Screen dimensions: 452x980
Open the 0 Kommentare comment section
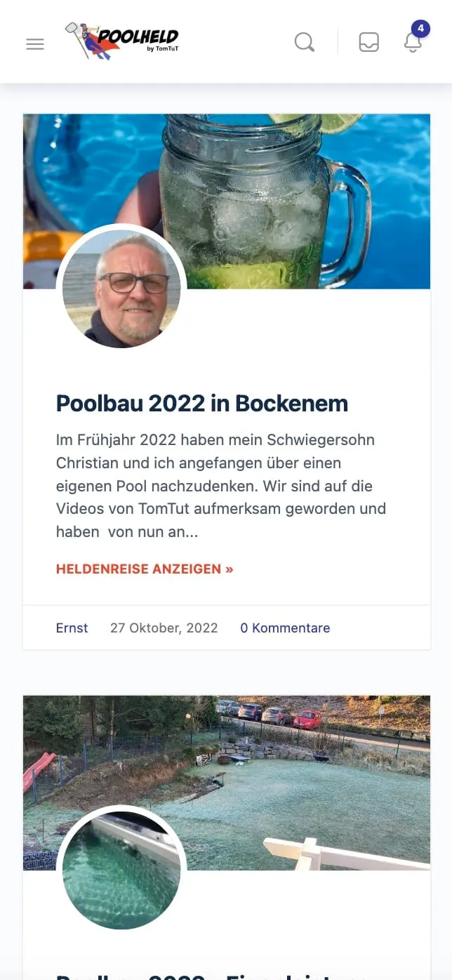pos(285,628)
